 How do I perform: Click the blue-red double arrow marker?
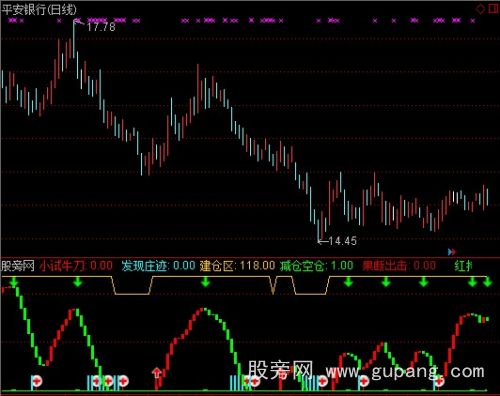451,252
